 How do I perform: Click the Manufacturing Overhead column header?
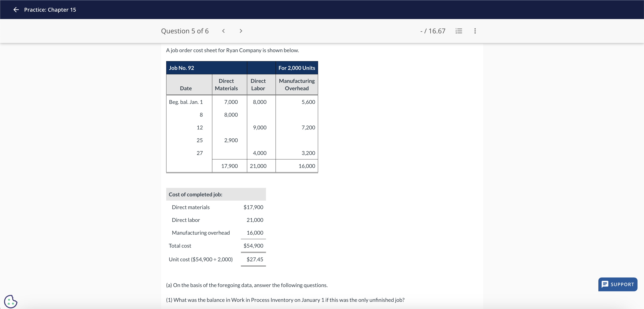[x=297, y=84]
